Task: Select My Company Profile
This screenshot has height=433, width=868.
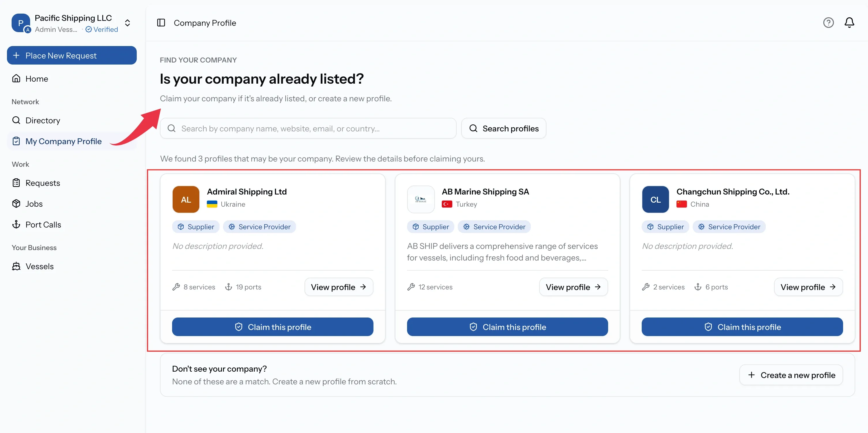Action: tap(72, 141)
